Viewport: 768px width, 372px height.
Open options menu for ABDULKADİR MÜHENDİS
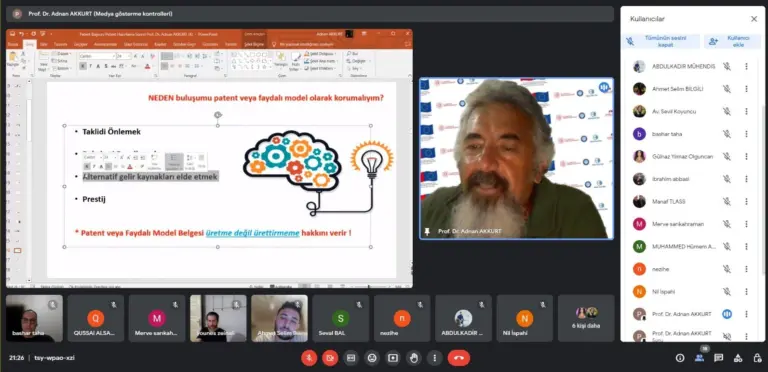tap(746, 67)
